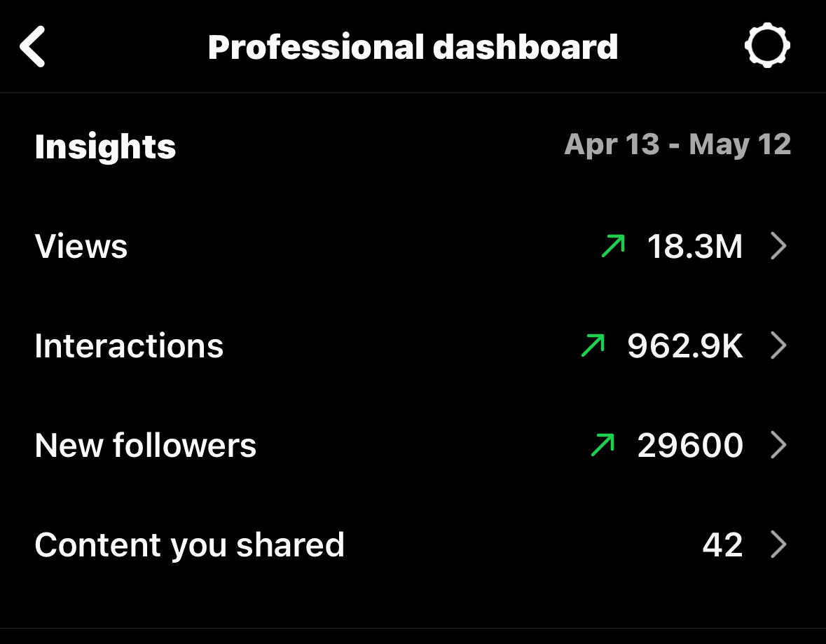Open settings via the gear icon
Viewport: 826px width, 644px height.
click(767, 46)
